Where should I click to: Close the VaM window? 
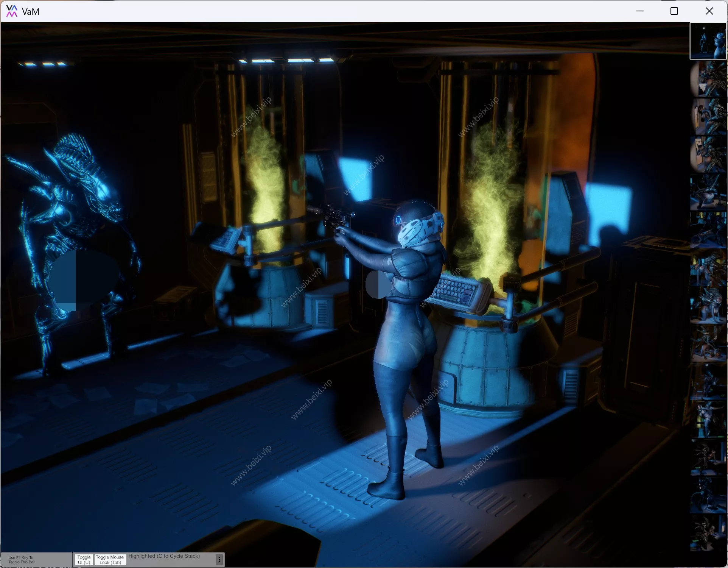[x=709, y=11]
